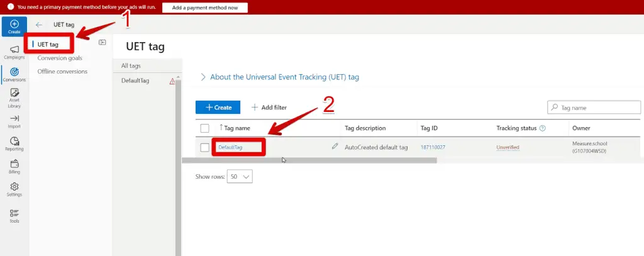
Task: Open the DefaultTag link in the table
Action: tap(230, 147)
